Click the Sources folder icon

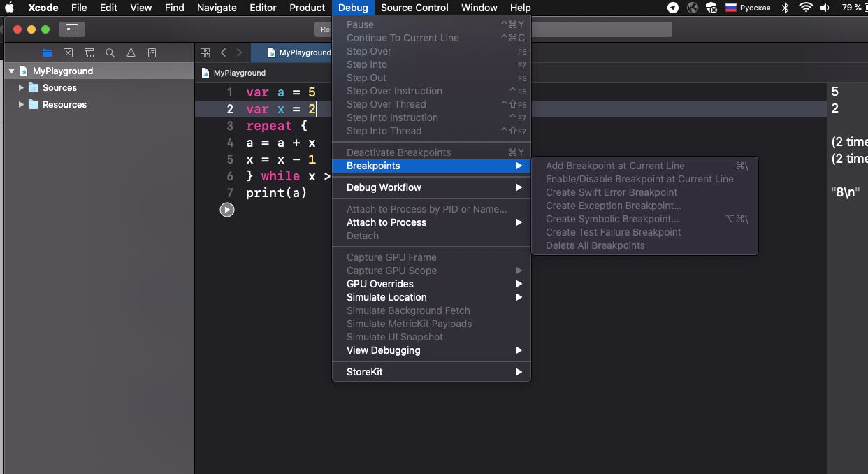[33, 87]
